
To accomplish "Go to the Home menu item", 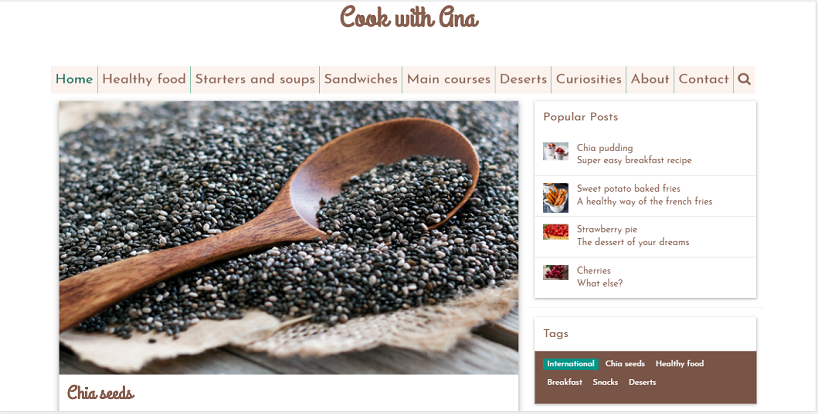I will point(74,79).
